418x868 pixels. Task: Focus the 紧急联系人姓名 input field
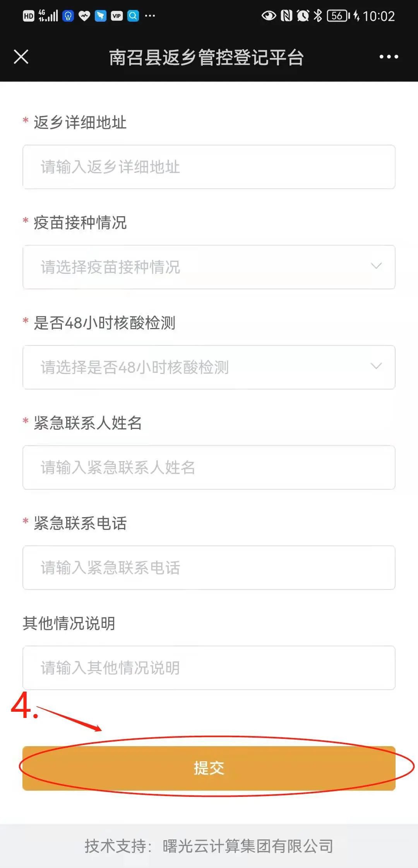tap(209, 467)
